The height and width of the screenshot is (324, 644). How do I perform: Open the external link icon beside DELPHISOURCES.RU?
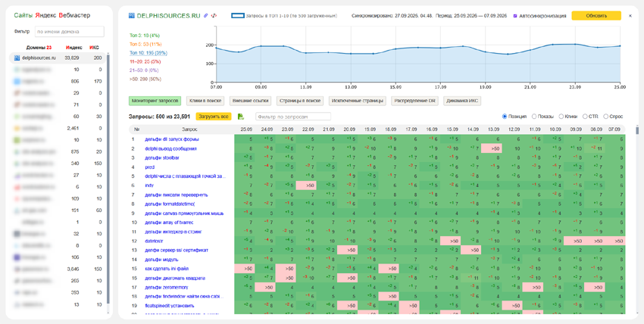tap(206, 16)
